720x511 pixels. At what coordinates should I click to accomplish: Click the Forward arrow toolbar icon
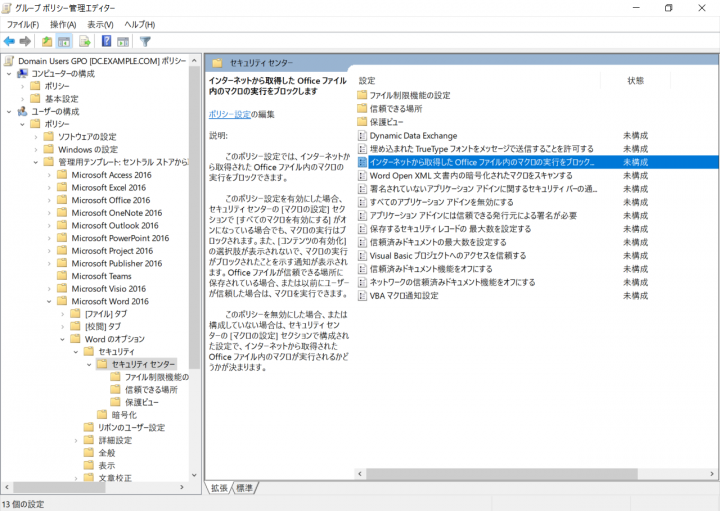coord(25,41)
